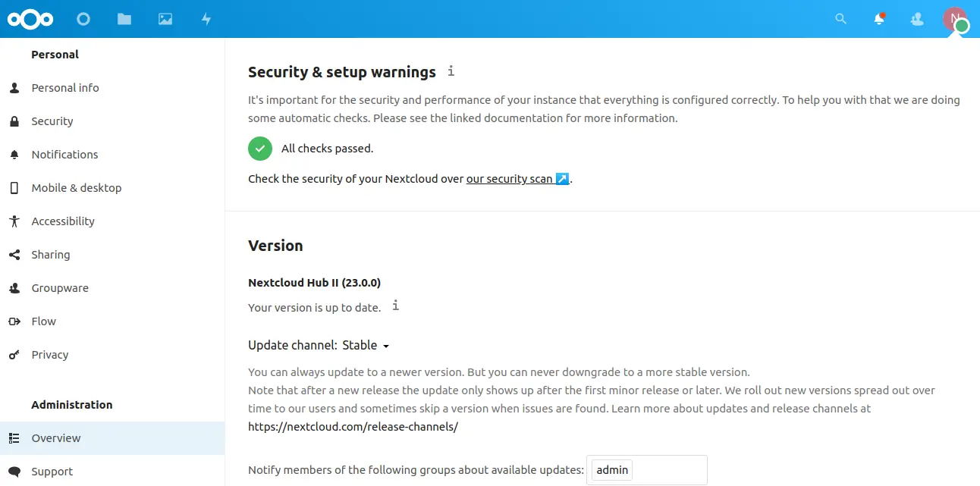This screenshot has width=980, height=486.
Task: Expand the Update channel Stable dropdown
Action: pos(366,345)
